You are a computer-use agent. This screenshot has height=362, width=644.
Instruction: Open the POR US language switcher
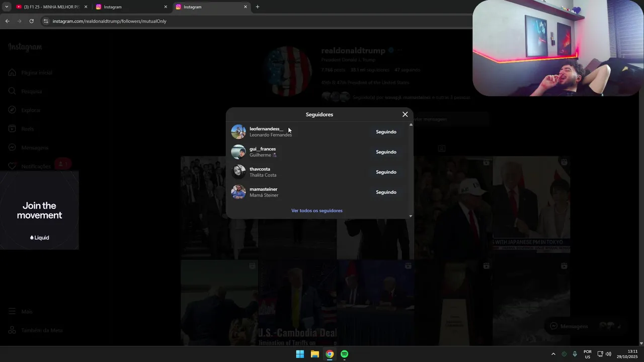587,354
